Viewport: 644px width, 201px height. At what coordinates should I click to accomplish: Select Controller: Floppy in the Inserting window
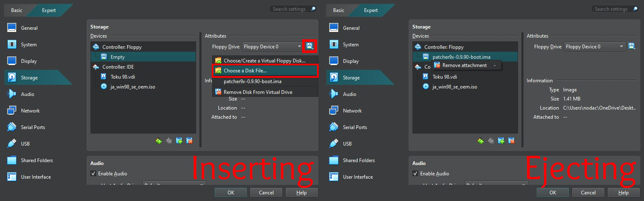[x=143, y=47]
